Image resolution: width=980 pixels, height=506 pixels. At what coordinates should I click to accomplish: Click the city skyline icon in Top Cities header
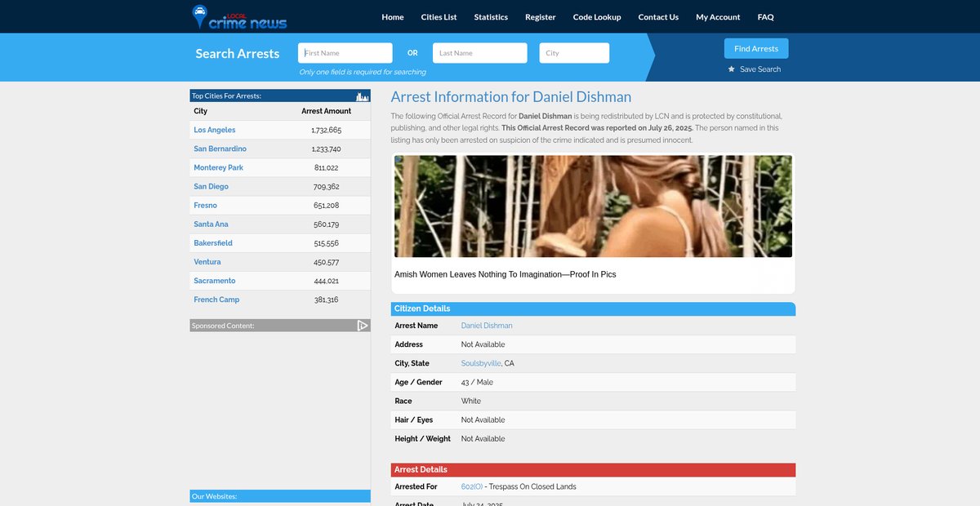363,96
